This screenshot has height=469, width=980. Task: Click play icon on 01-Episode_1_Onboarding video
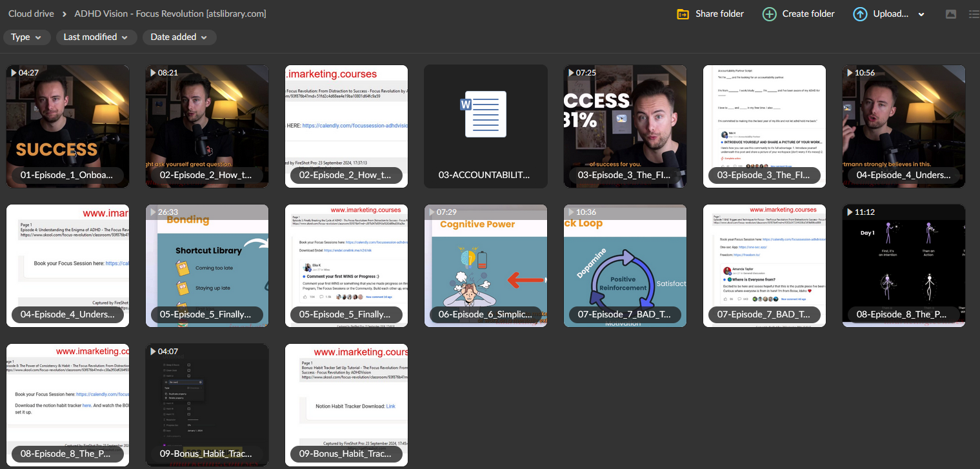pyautogui.click(x=14, y=73)
